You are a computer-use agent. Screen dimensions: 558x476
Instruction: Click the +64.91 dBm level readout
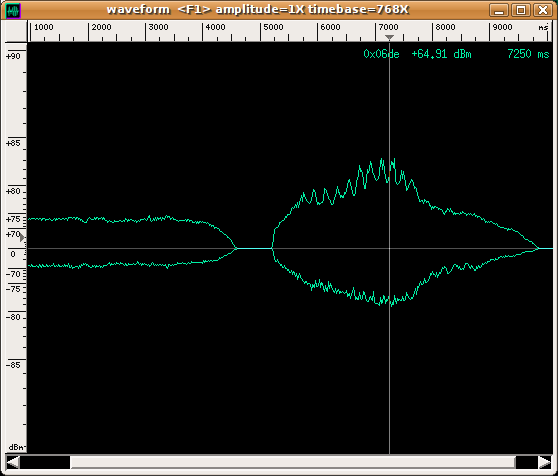click(x=441, y=54)
